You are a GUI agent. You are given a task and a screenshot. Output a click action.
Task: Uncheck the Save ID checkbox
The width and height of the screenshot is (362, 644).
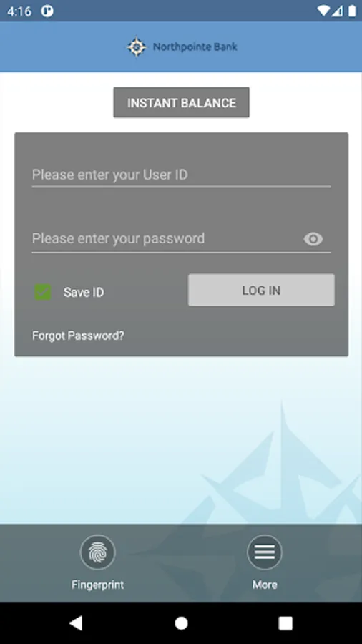pos(43,292)
